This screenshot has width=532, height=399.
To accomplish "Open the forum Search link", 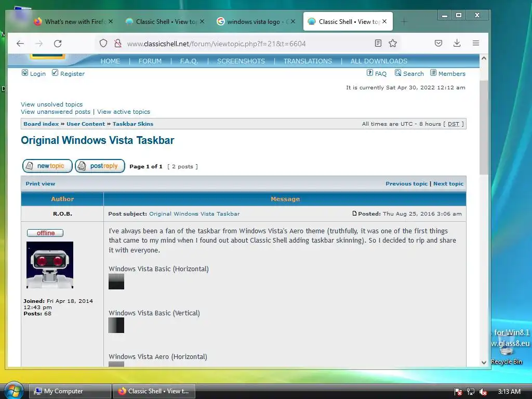I will [x=413, y=74].
